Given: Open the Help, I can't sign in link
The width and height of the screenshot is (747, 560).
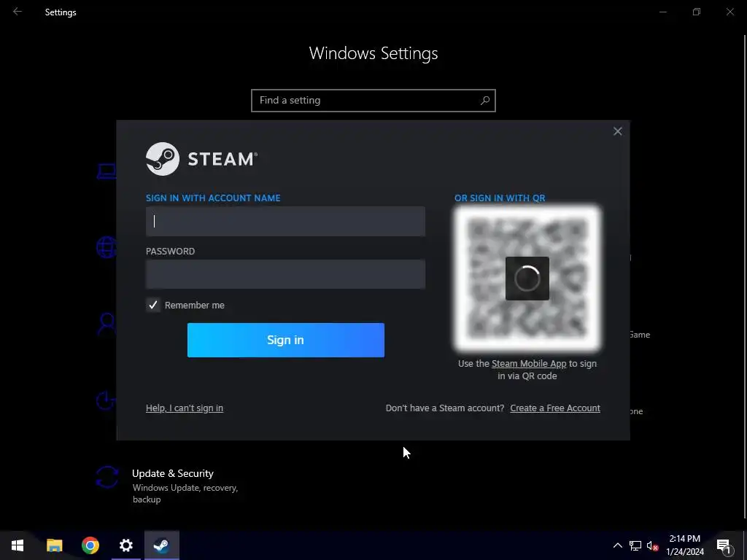Looking at the screenshot, I should [x=185, y=408].
